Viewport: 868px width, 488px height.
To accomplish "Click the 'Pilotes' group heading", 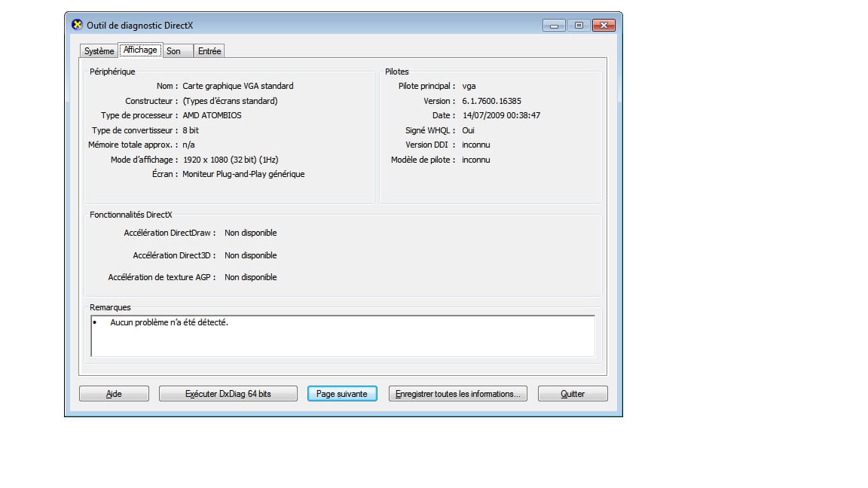I will pos(397,72).
